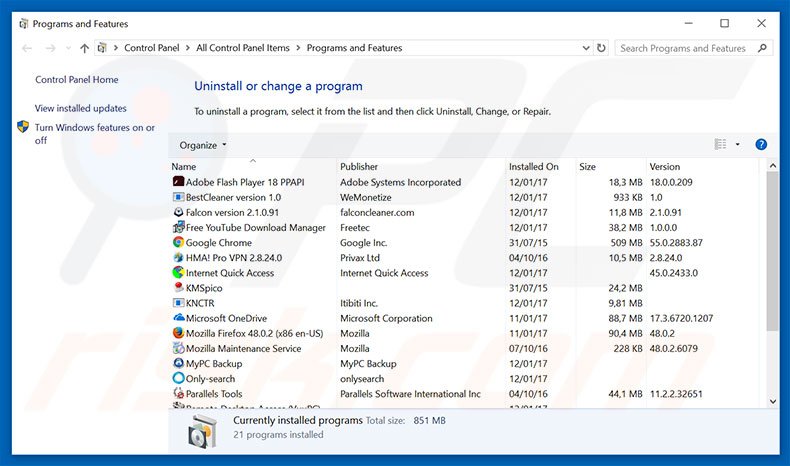Click the 88,7 MB size cell
Screen dimensions: 790x466
[x=625, y=318]
